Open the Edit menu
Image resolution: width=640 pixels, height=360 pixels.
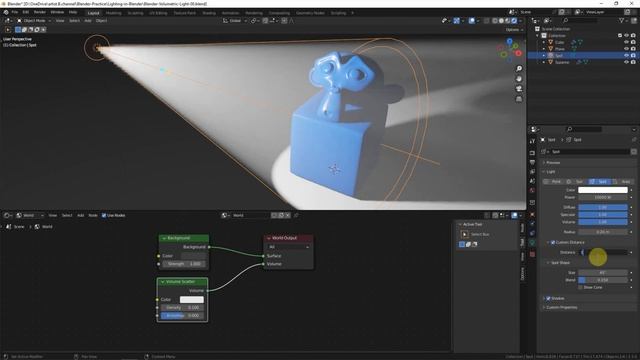(x=26, y=13)
